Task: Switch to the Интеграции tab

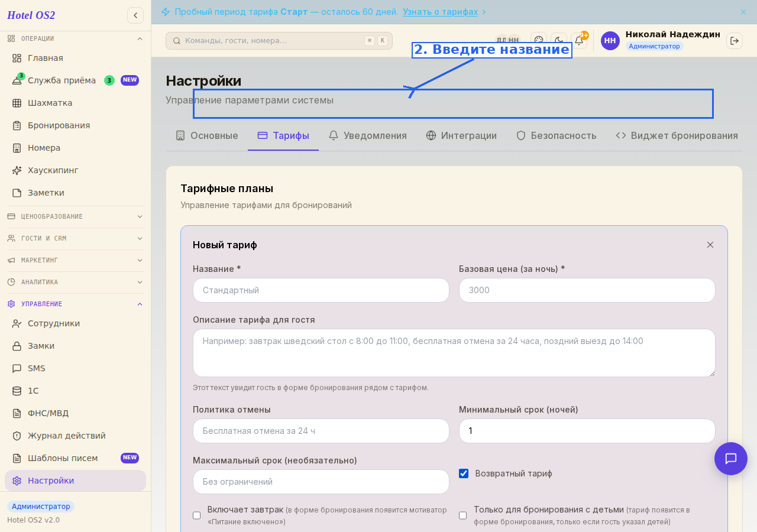Action: tap(461, 135)
